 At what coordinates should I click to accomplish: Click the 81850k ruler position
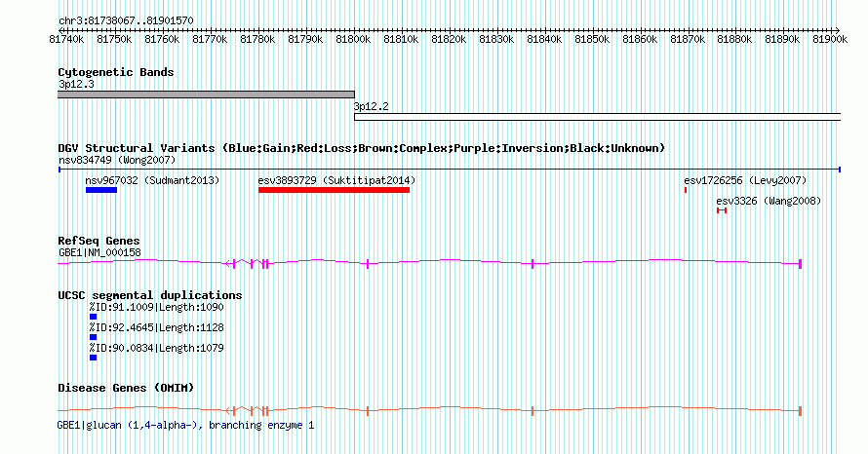click(592, 39)
